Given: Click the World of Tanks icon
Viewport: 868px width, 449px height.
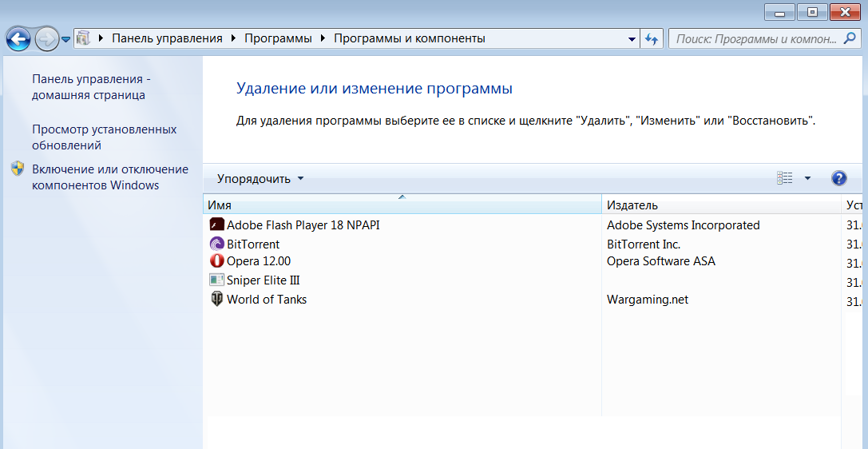Looking at the screenshot, I should click(x=216, y=300).
